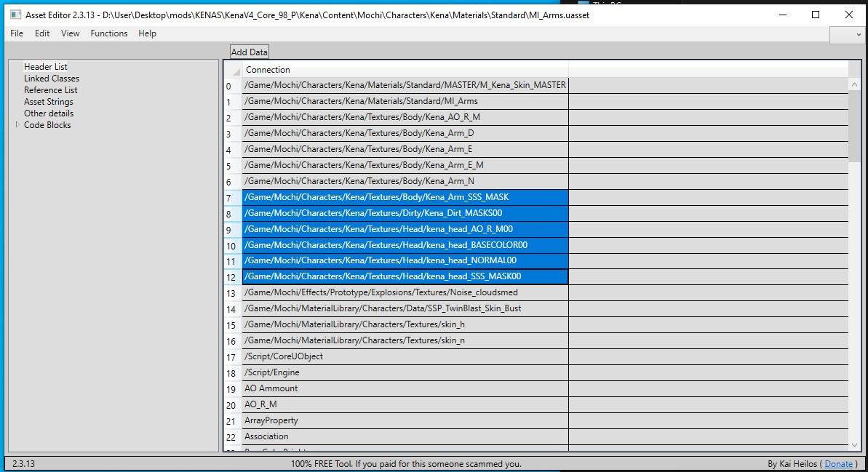This screenshot has height=472, width=868.
Task: Click version 2.3.13 in status bar
Action: click(x=23, y=464)
